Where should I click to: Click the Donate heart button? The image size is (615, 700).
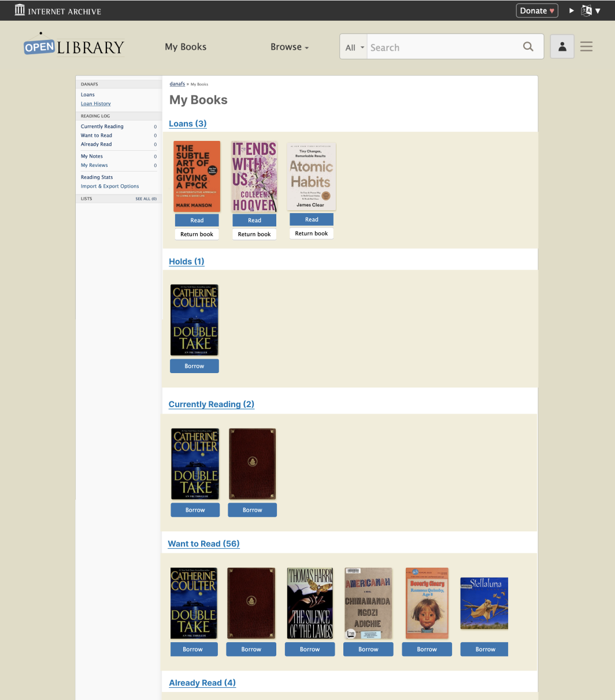coord(537,10)
